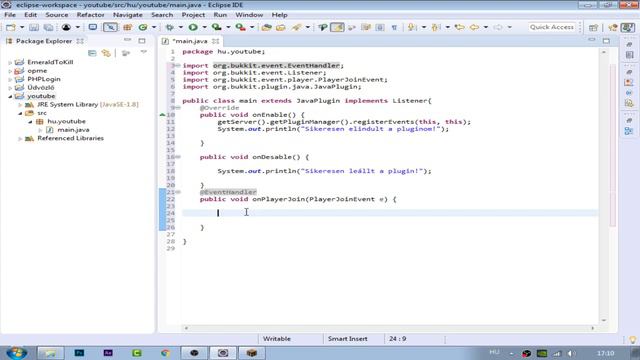Open the Debug configurations dropdown arrow
The height and width of the screenshot is (360, 640).
[x=180, y=27]
